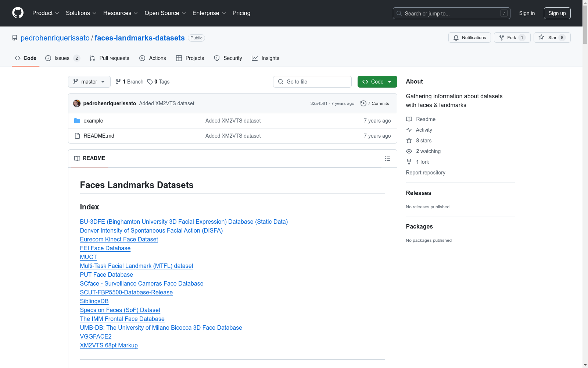Click the star icon beside 8 stars
Screen dimensions: 588x368
click(x=409, y=141)
